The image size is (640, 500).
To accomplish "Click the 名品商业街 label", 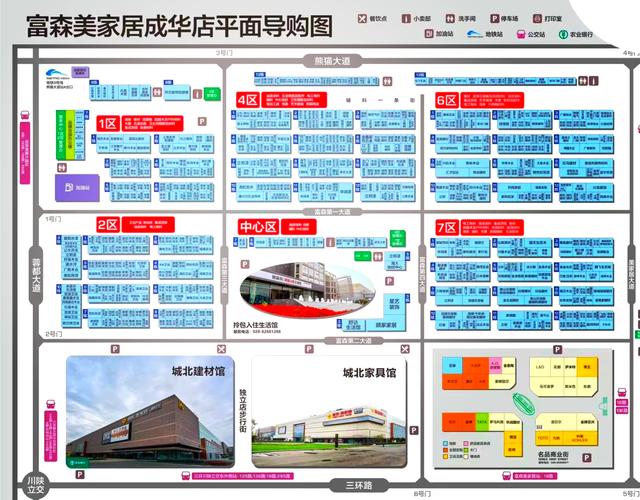I will click(553, 454).
